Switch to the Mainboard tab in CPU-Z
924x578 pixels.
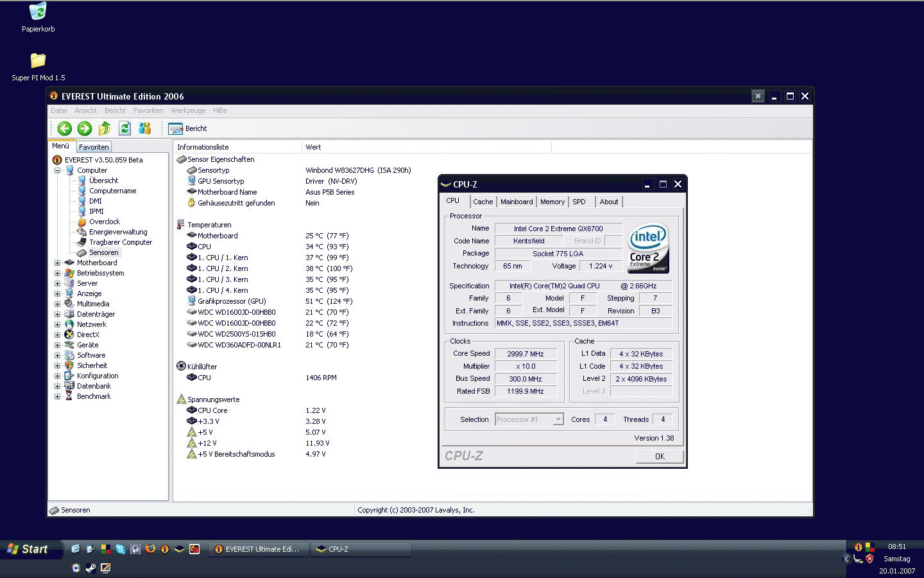coord(517,202)
